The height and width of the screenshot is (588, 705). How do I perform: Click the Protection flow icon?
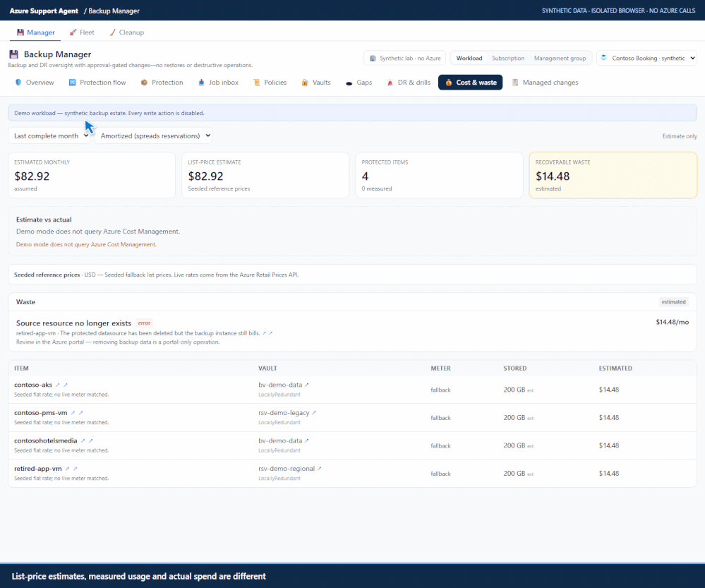point(73,83)
